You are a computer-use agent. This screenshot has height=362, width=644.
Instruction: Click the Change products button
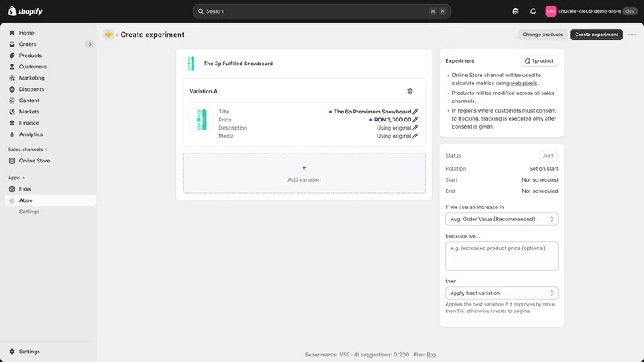(543, 35)
